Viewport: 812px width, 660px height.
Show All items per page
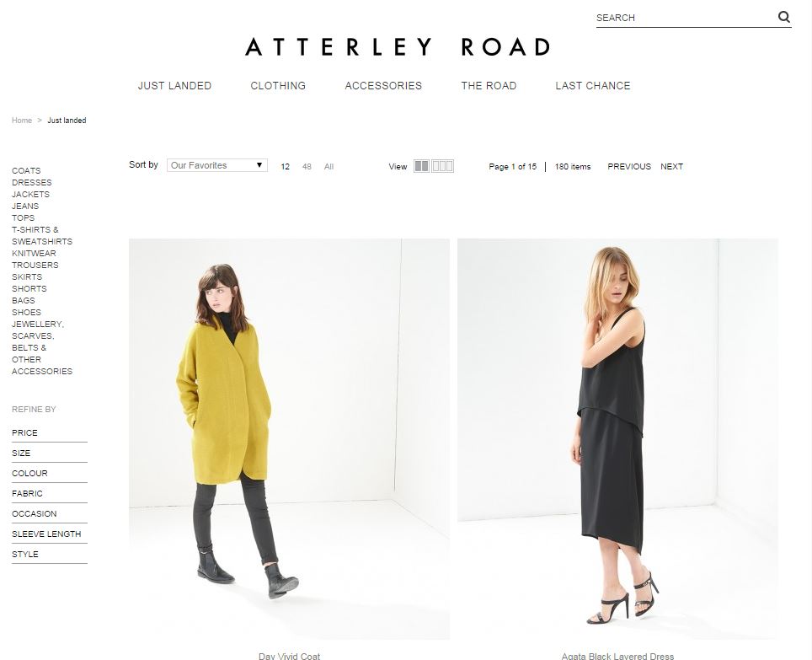(329, 167)
